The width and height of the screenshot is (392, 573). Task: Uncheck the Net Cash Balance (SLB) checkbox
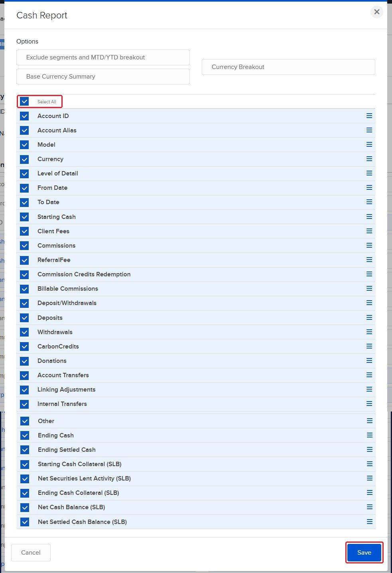click(x=25, y=507)
